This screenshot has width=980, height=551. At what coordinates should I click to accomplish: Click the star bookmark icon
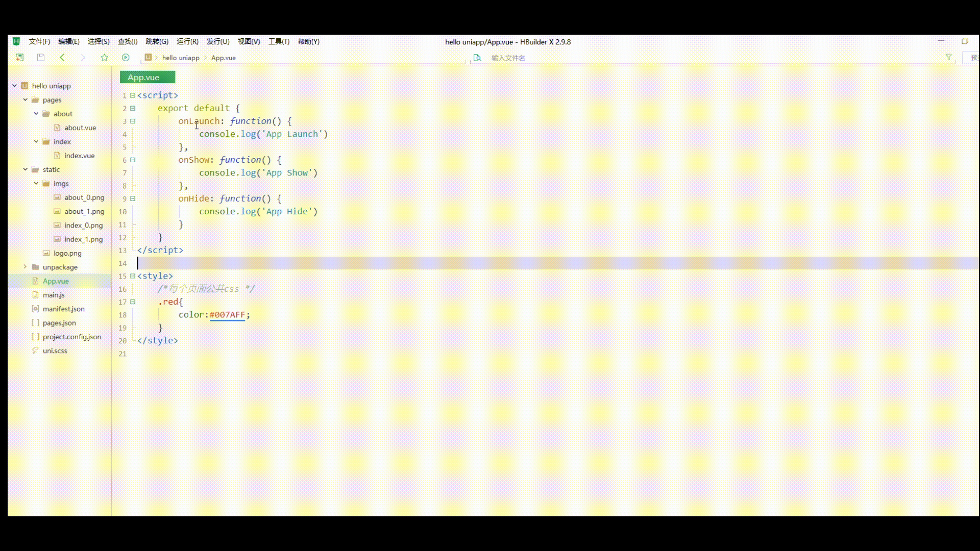pos(105,58)
